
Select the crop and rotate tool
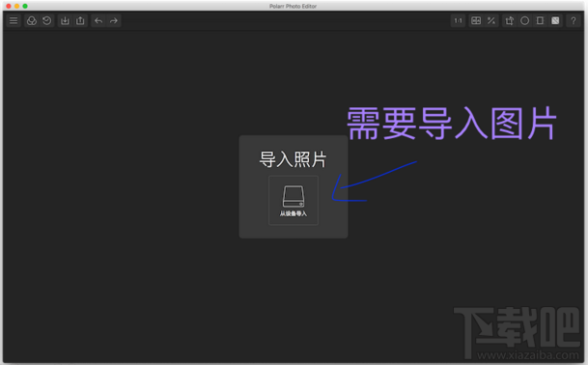pos(509,20)
